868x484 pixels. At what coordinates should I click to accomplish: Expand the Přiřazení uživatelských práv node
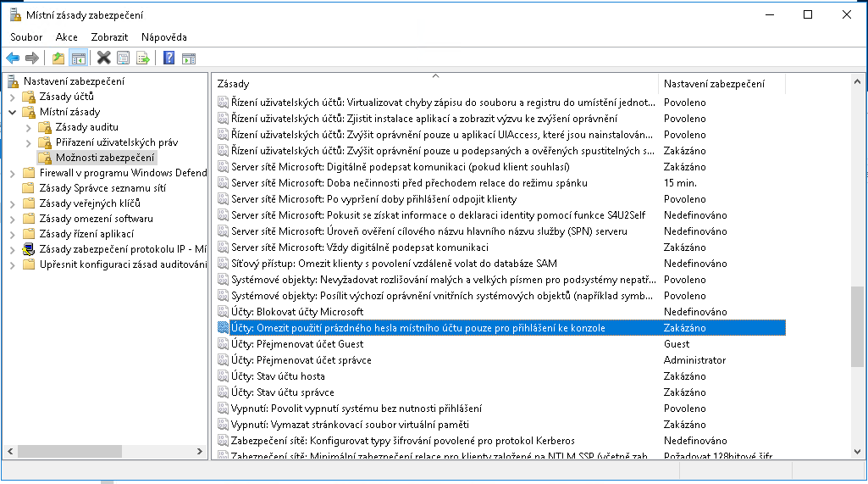point(29,142)
